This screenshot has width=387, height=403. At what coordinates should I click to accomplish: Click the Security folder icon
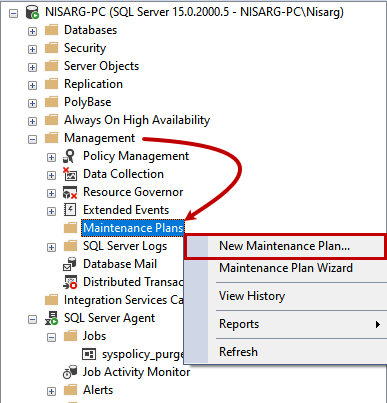(51, 48)
